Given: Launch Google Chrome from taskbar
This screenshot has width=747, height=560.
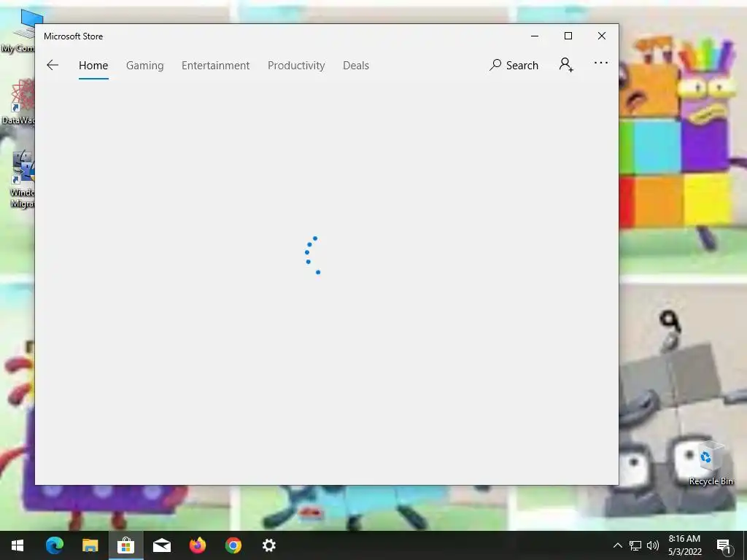Looking at the screenshot, I should point(233,545).
